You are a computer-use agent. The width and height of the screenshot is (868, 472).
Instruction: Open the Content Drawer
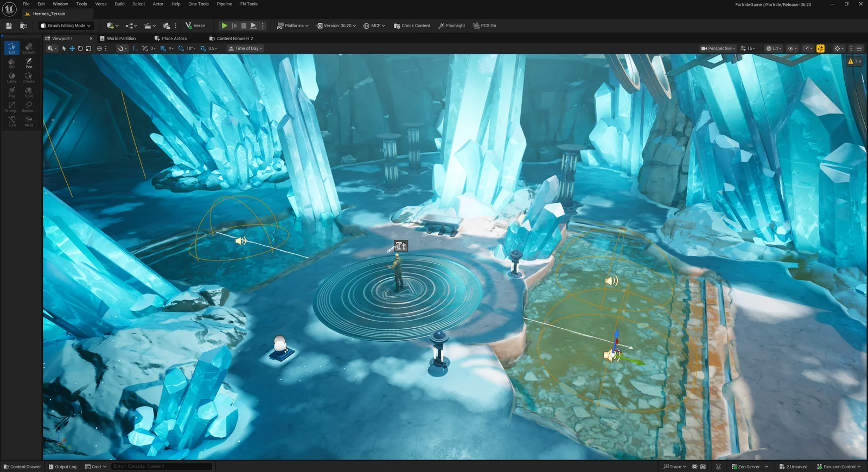pyautogui.click(x=22, y=467)
